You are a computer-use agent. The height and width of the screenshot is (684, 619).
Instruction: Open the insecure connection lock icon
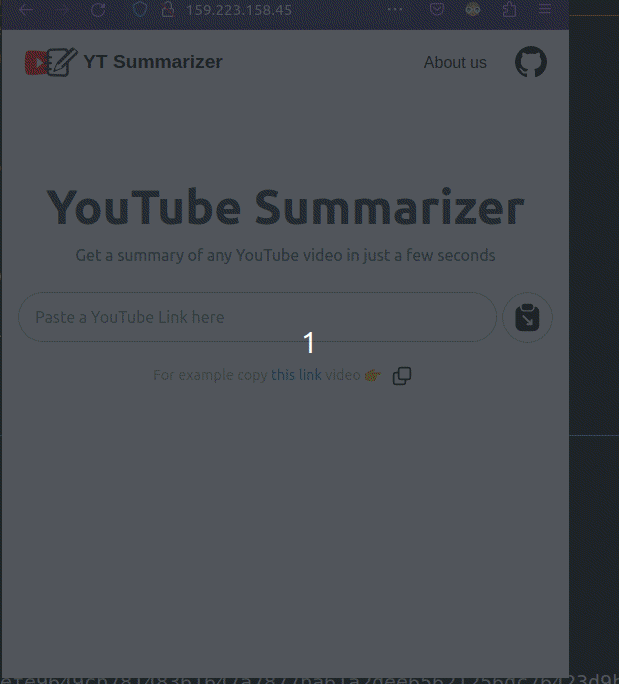tap(168, 9)
